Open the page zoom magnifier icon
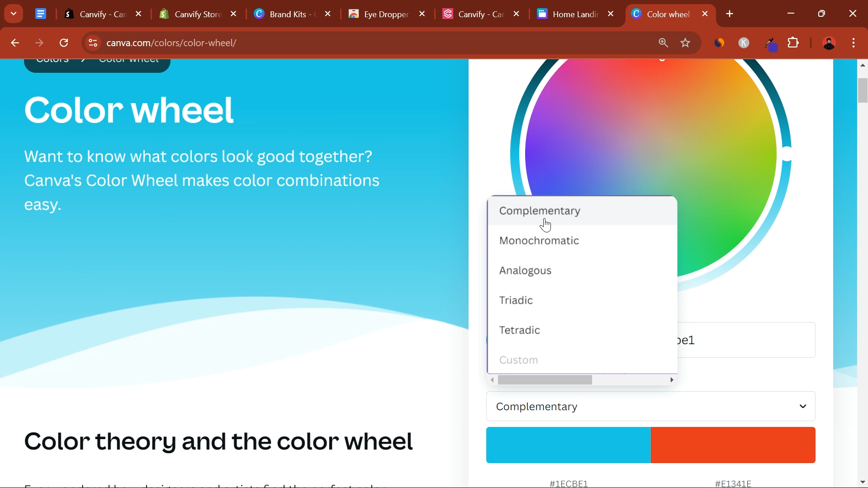Screen dimensions: 868x488 tap(664, 43)
